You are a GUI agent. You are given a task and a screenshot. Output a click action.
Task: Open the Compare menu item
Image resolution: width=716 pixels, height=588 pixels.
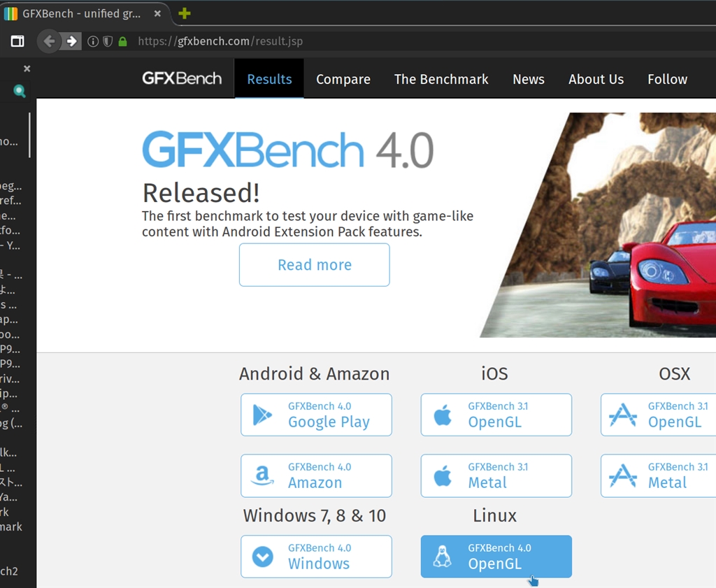[343, 79]
